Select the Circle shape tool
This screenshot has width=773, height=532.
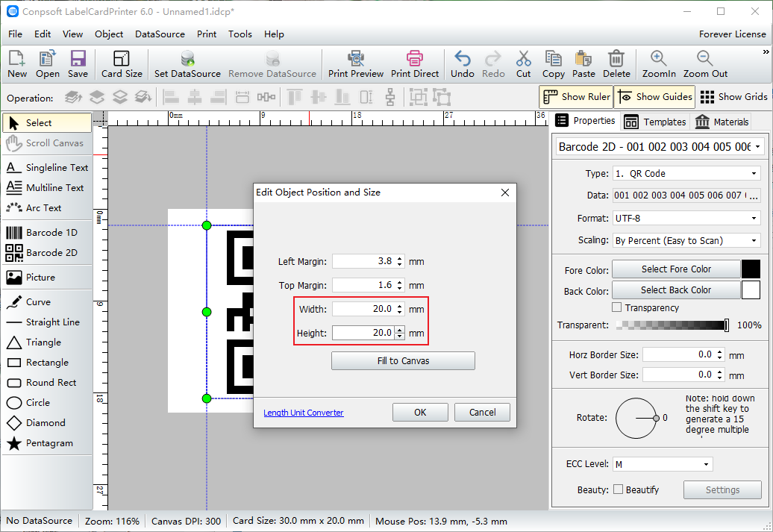point(47,403)
